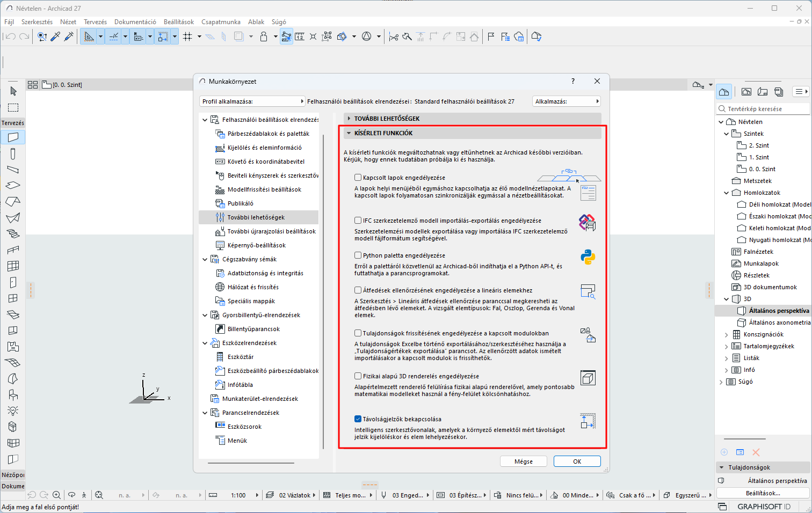Select the Slab tool in the toolbox
812x513 pixels.
coord(13,185)
